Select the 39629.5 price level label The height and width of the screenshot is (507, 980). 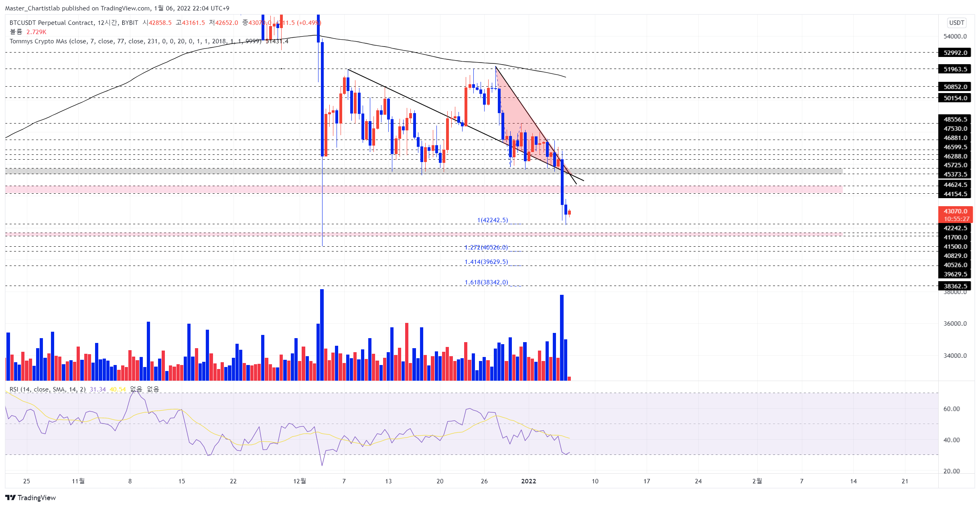coord(955,274)
